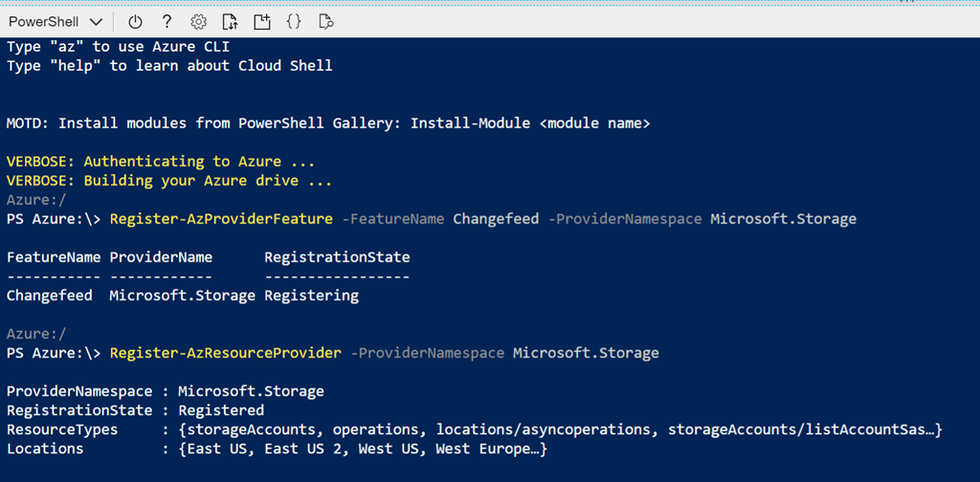Click the 'Type "help" to learn' line
Viewport: 980px width, 482px height.
coord(169,65)
